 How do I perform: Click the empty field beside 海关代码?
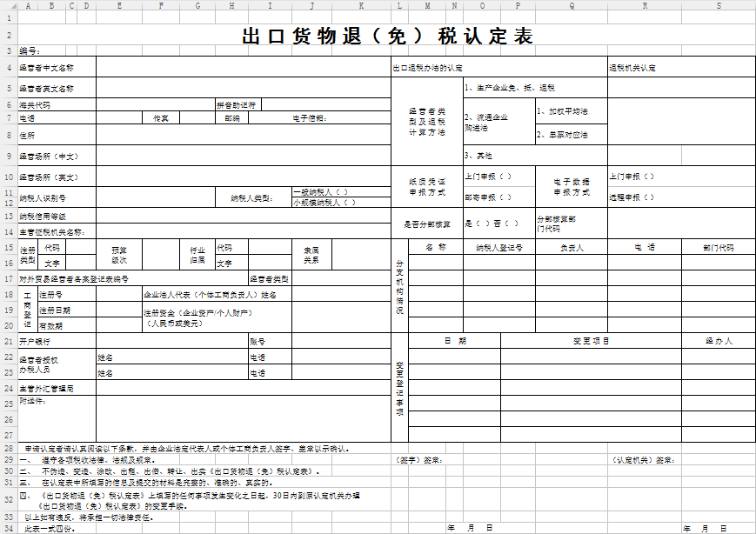point(156,105)
